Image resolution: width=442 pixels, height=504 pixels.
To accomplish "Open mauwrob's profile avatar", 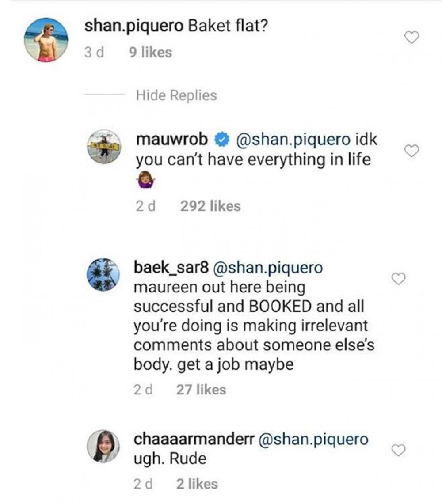I will [105, 146].
